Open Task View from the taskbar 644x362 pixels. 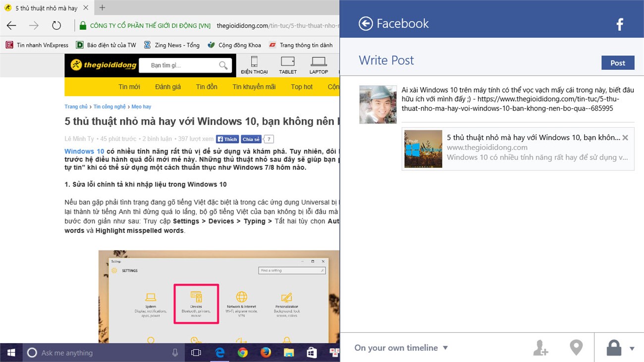196,353
